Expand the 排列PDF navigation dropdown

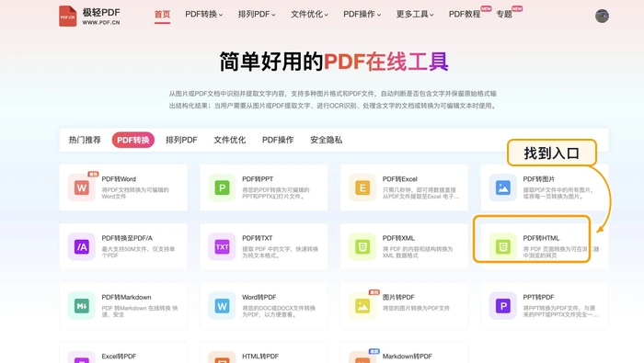tap(257, 15)
